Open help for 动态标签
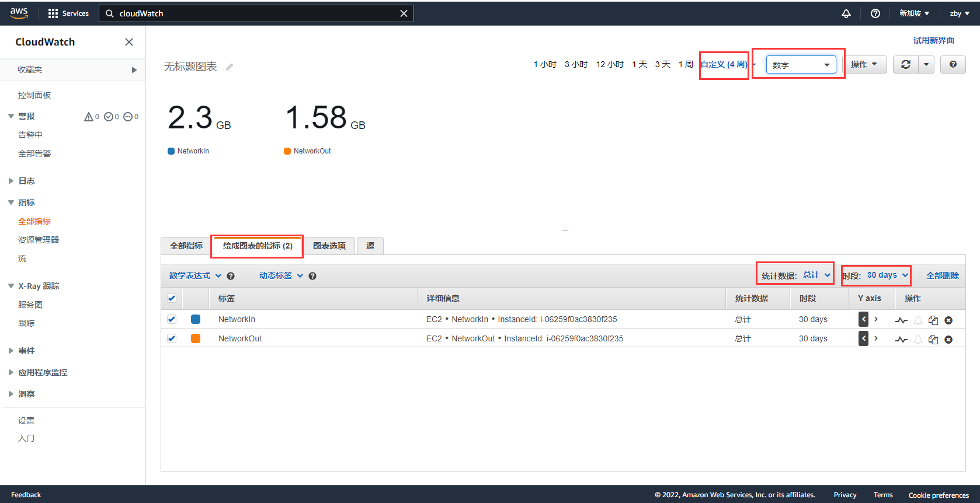The height and width of the screenshot is (503, 980). [312, 276]
